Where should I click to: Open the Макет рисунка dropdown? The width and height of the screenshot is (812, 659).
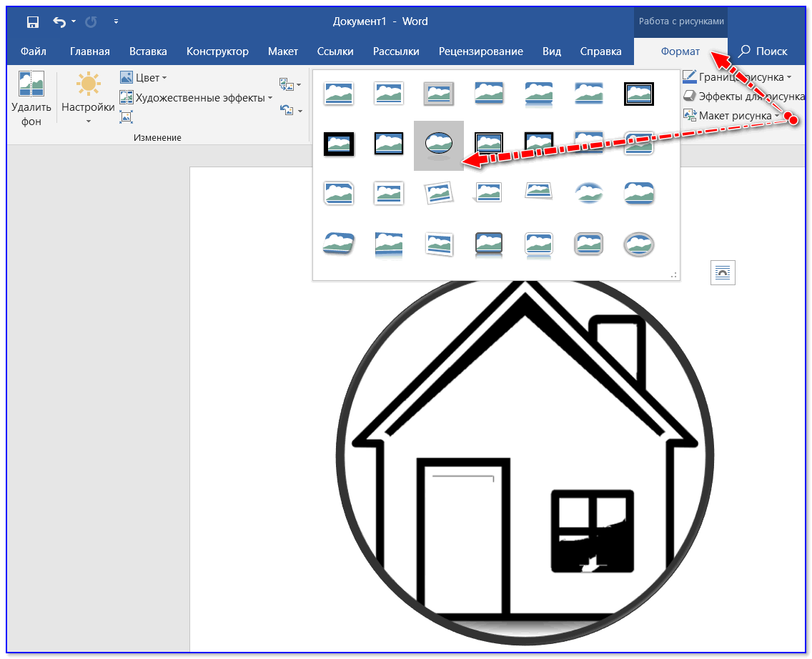(x=731, y=116)
